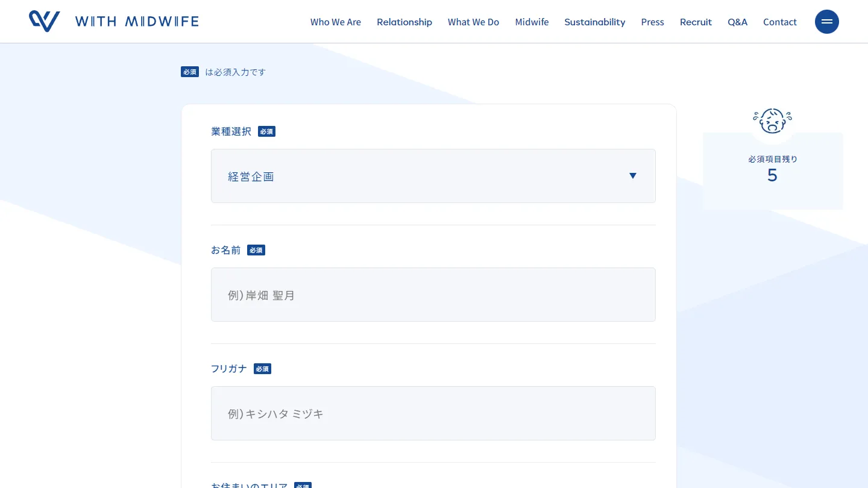Open the round hamburger menu button
The width and height of the screenshot is (868, 488).
[x=826, y=22]
